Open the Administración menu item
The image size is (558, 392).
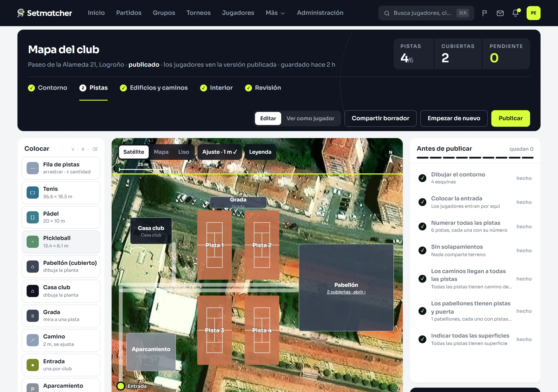point(320,13)
